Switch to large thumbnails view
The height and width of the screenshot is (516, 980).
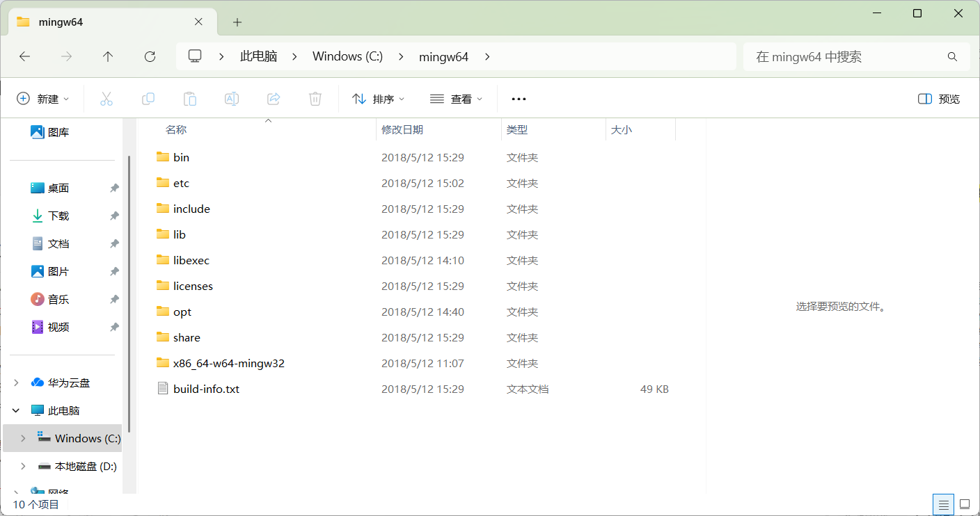965,504
